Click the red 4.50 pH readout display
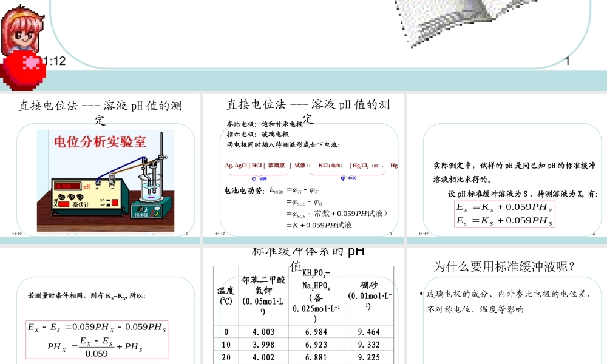This screenshot has height=364, width=607. point(67,186)
